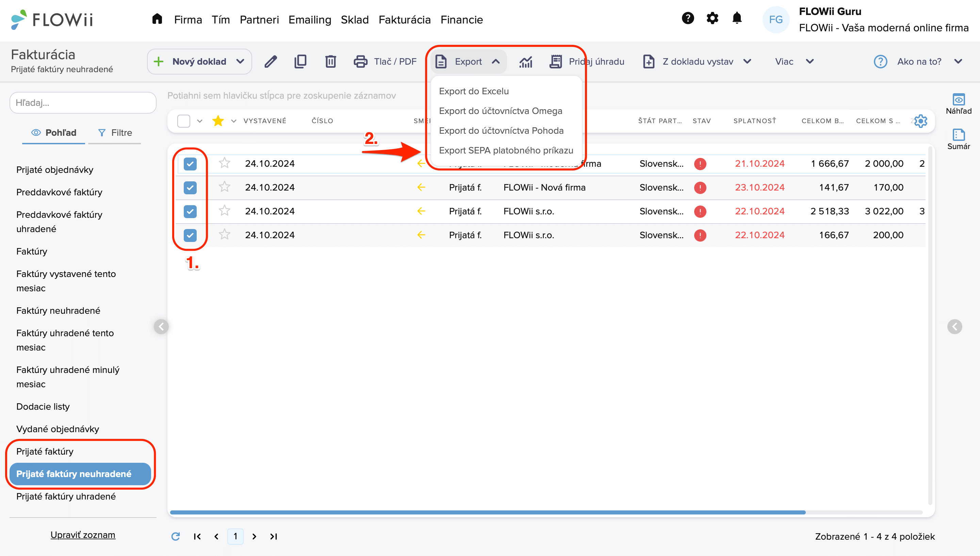Open settings gear in top bar
Image resolution: width=980 pixels, height=556 pixels.
[712, 18]
